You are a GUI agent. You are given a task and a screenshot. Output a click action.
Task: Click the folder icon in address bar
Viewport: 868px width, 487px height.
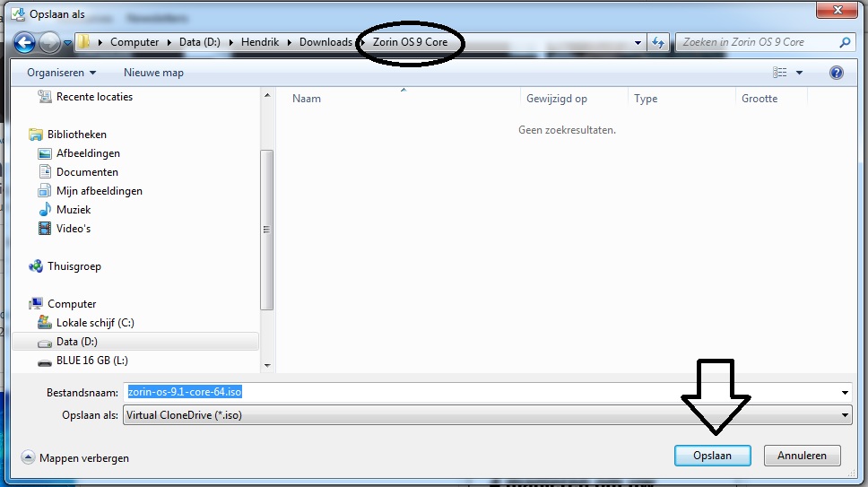[x=83, y=42]
